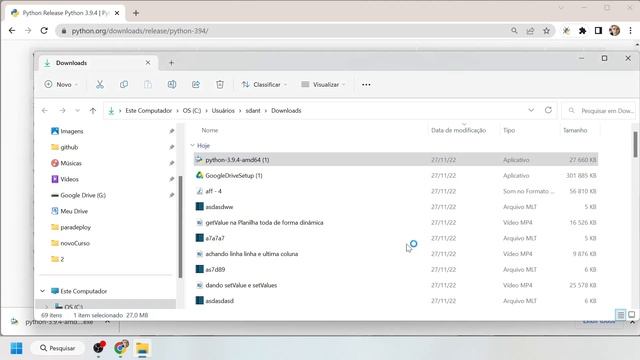Close the Downloads Explorer tab
The height and width of the screenshot is (360, 640).
tap(148, 63)
